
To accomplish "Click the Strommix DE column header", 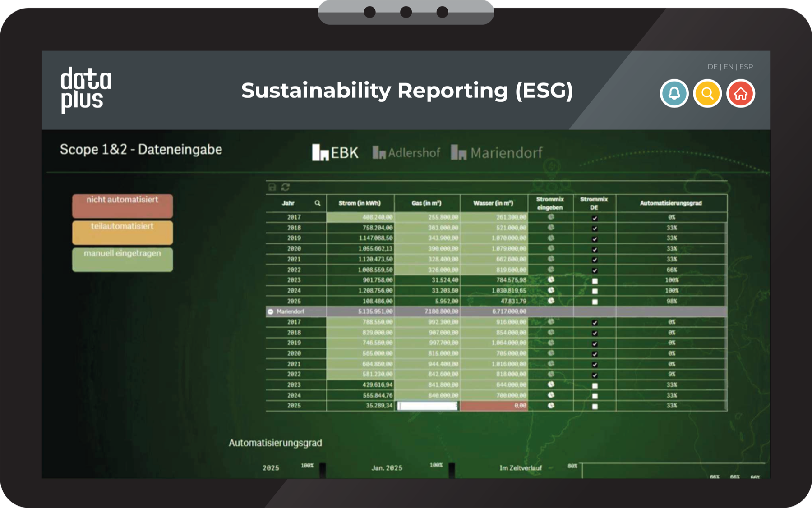I will (x=594, y=203).
